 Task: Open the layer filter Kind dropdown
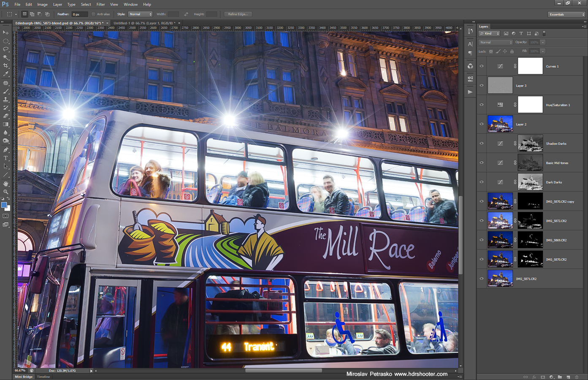[489, 33]
